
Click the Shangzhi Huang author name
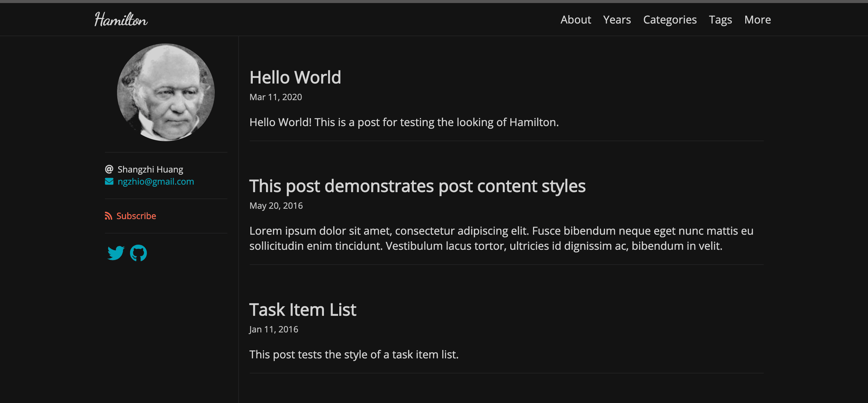(x=150, y=169)
